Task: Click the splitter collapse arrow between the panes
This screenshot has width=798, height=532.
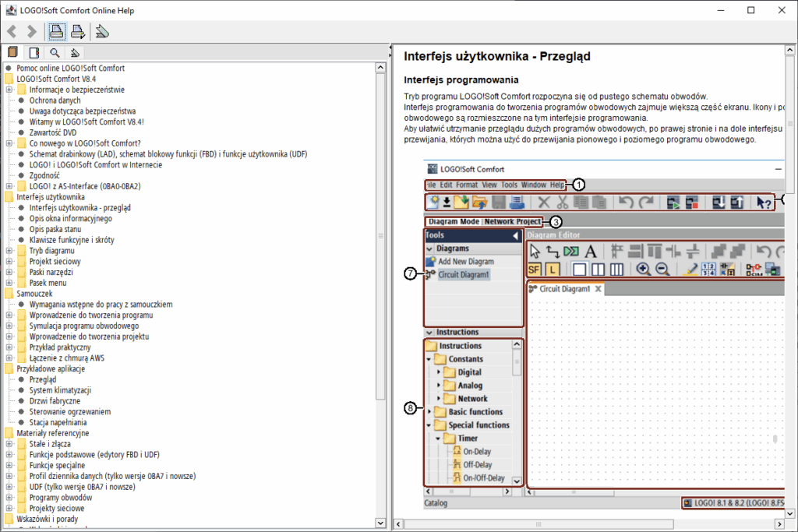Action: [x=390, y=48]
